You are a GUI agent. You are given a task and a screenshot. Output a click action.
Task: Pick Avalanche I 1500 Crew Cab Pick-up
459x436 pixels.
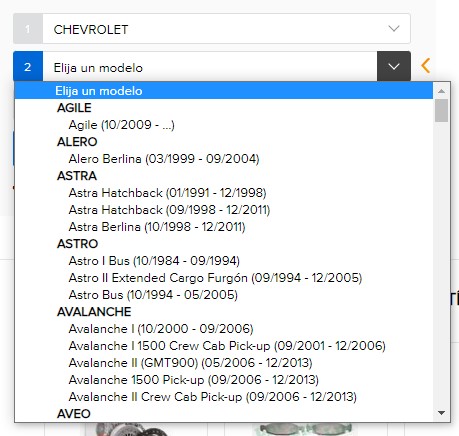pyautogui.click(x=224, y=346)
